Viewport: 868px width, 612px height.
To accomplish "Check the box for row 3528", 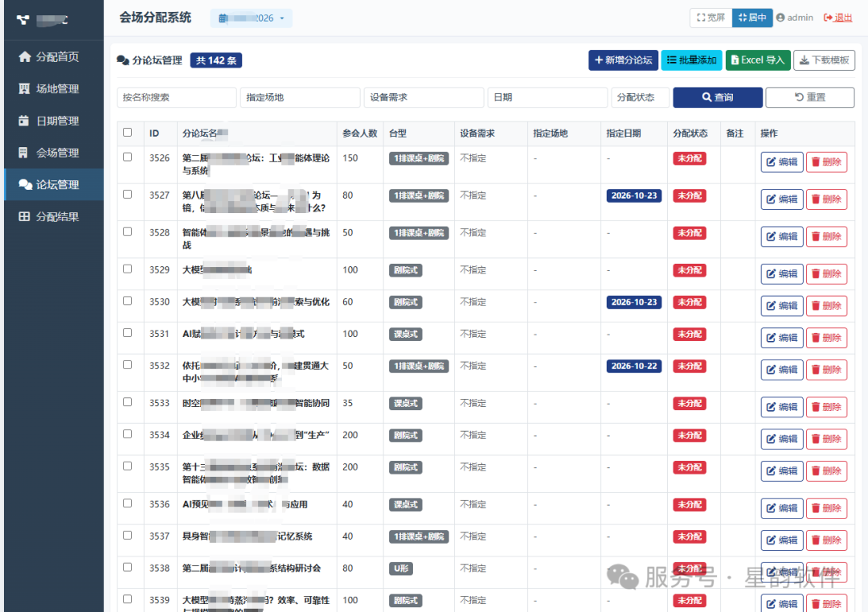I will pyautogui.click(x=127, y=232).
